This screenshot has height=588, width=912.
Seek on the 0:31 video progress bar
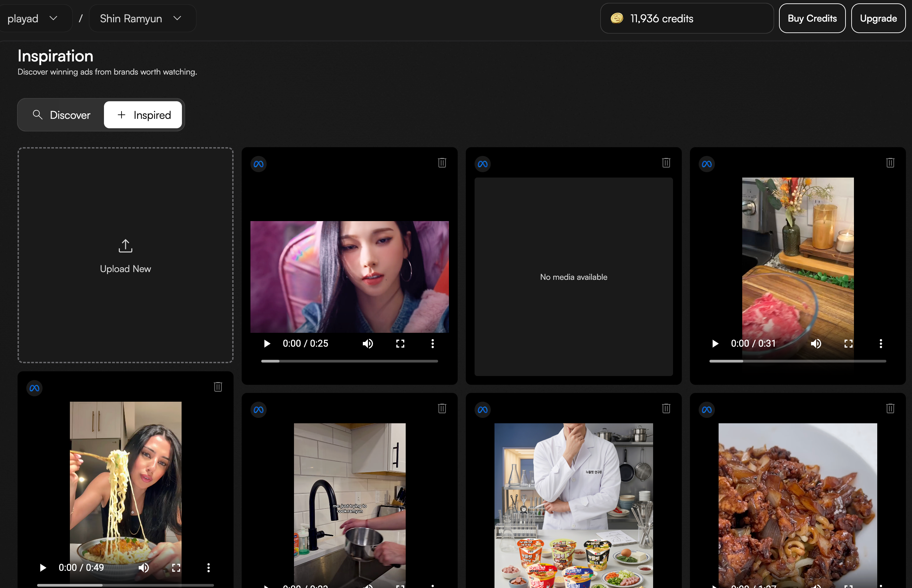(x=798, y=361)
